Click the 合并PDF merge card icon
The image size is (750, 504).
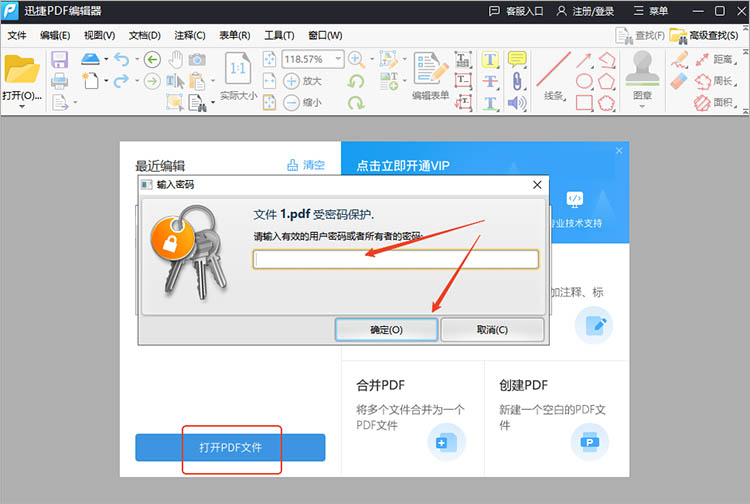click(446, 442)
